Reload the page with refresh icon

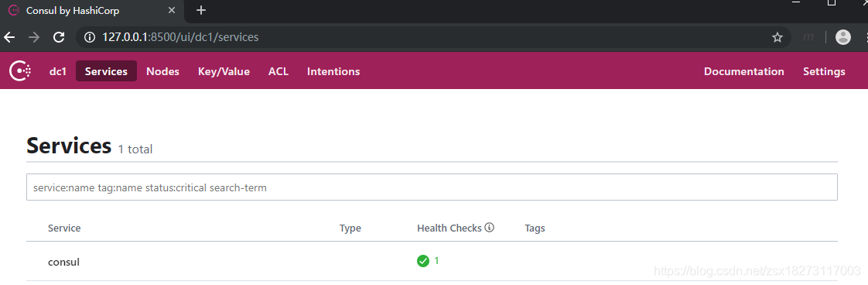[59, 37]
